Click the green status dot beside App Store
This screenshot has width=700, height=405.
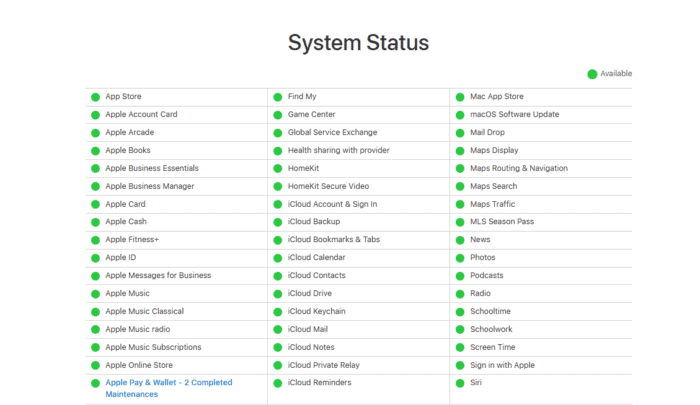pyautogui.click(x=95, y=97)
